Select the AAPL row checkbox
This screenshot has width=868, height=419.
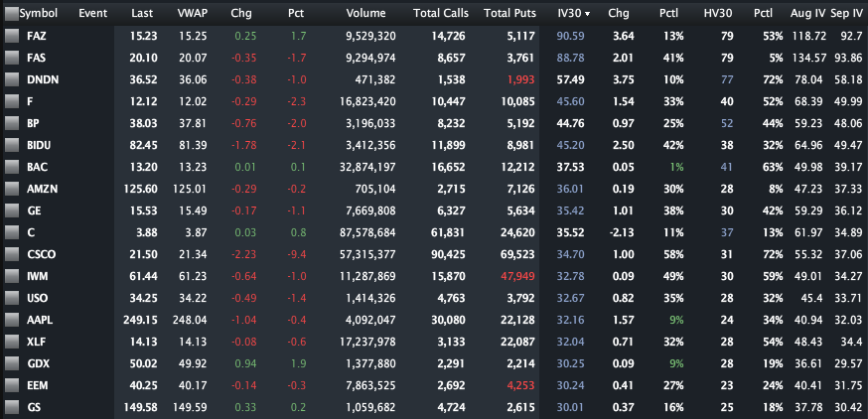tap(11, 320)
